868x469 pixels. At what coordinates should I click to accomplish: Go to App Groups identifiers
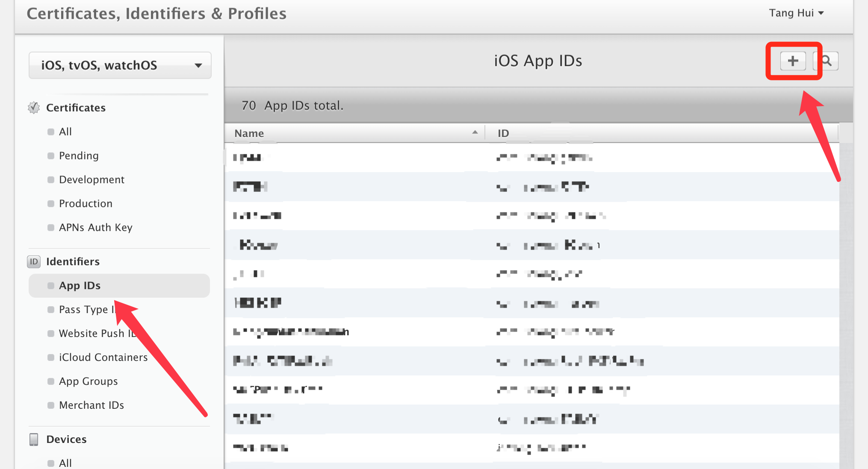click(88, 381)
